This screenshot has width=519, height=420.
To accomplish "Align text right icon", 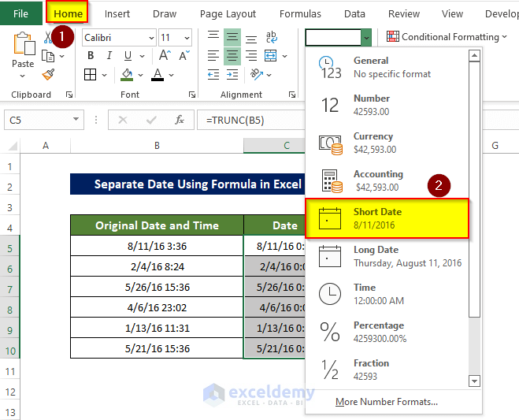I will pos(251,56).
